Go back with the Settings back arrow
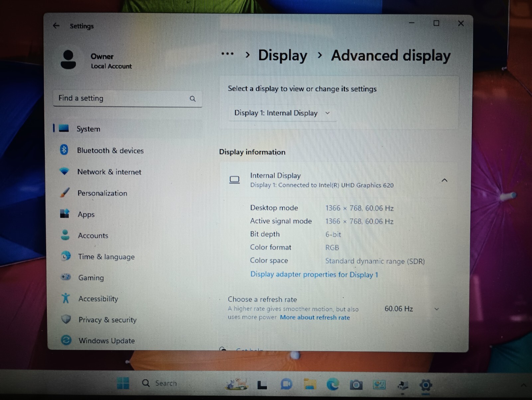Screen dimensions: 532x400 pos(56,26)
